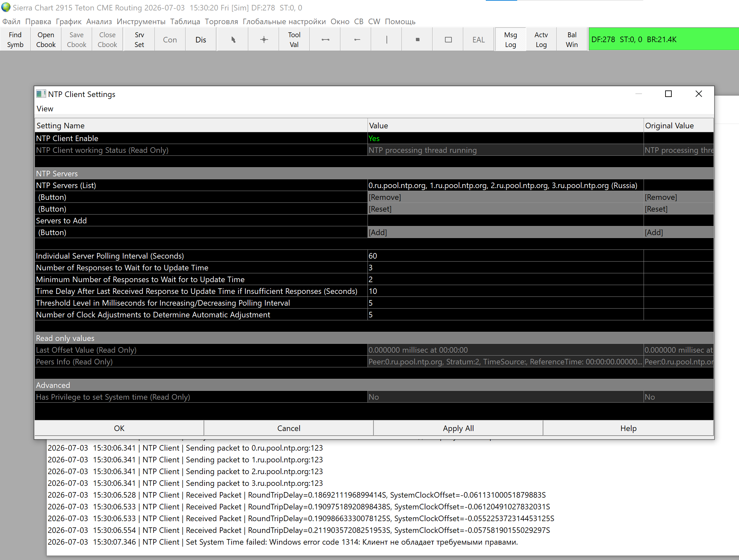Open Help for NTP Client Settings
Image resolution: width=739 pixels, height=560 pixels.
click(x=628, y=428)
